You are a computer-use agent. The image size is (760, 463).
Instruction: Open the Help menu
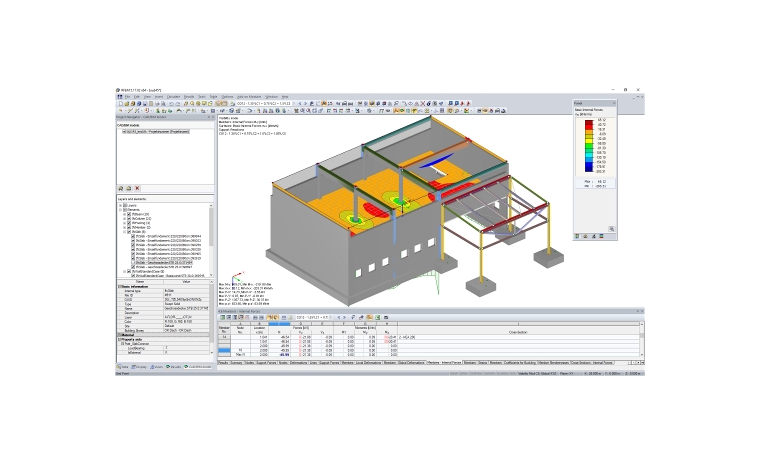click(285, 97)
